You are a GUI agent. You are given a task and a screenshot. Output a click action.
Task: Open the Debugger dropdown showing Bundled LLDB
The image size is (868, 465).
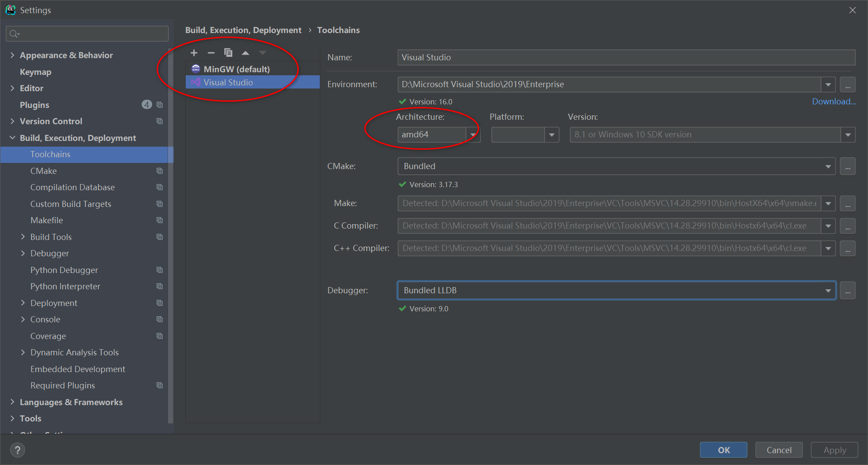(x=828, y=290)
